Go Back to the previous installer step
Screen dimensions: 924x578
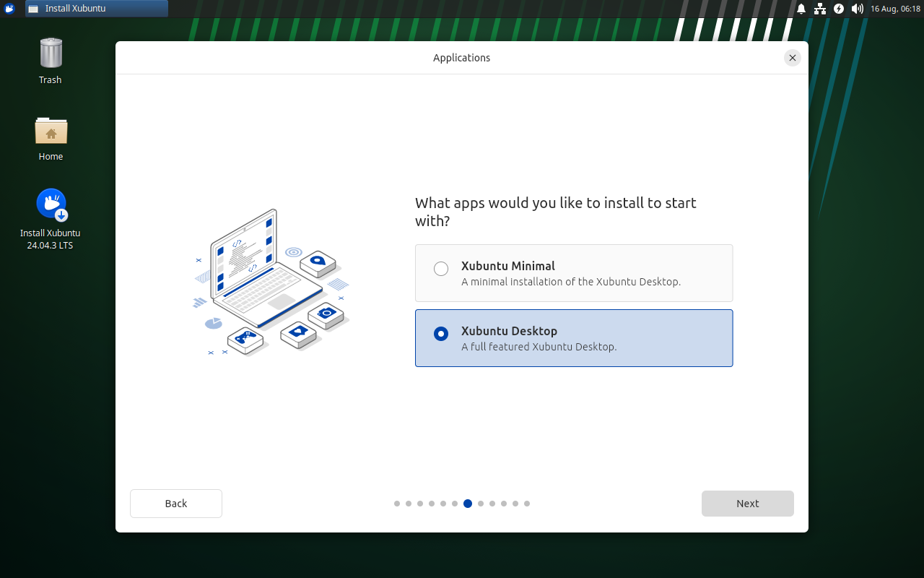(176, 504)
